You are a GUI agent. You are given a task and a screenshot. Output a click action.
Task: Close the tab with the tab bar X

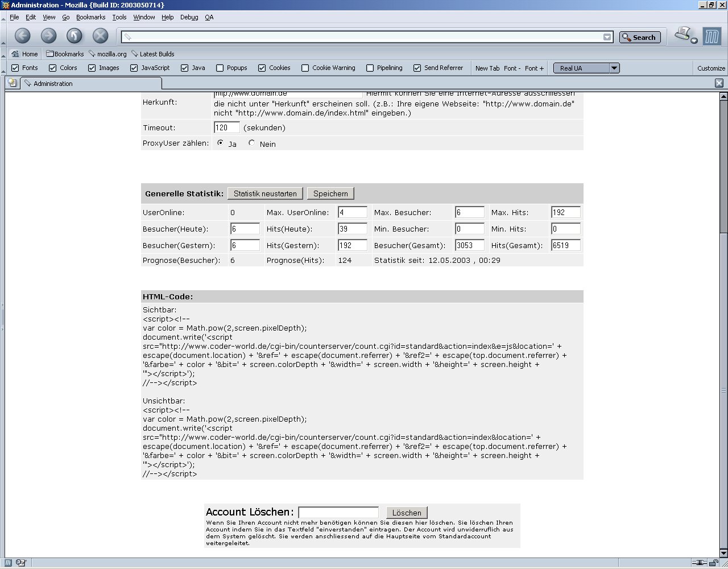tap(719, 83)
